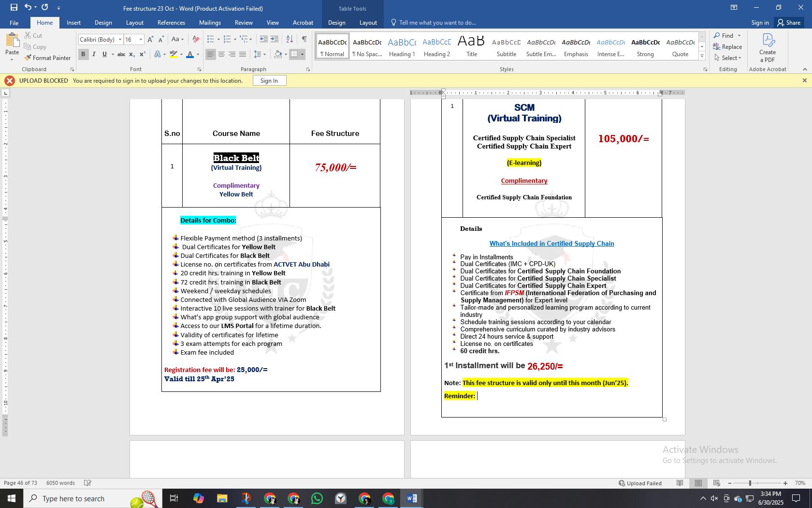812x508 pixels.
Task: Justify the paragraph text
Action: click(243, 54)
